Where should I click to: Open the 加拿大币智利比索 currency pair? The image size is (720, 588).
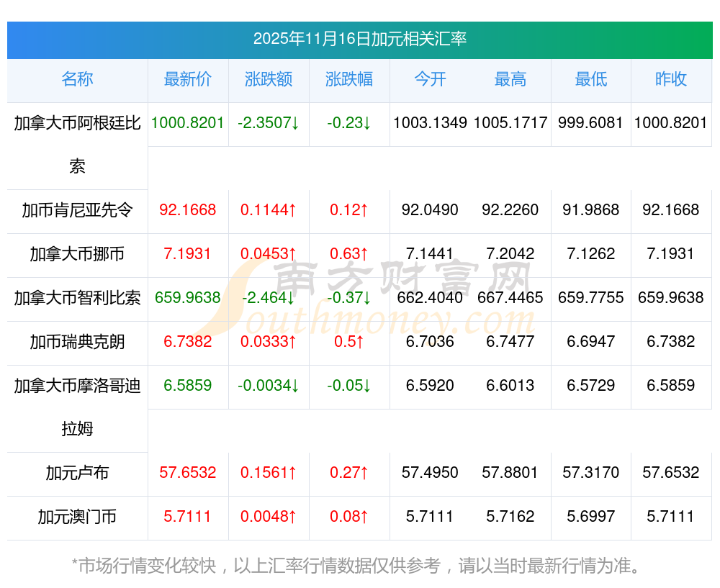[77, 298]
